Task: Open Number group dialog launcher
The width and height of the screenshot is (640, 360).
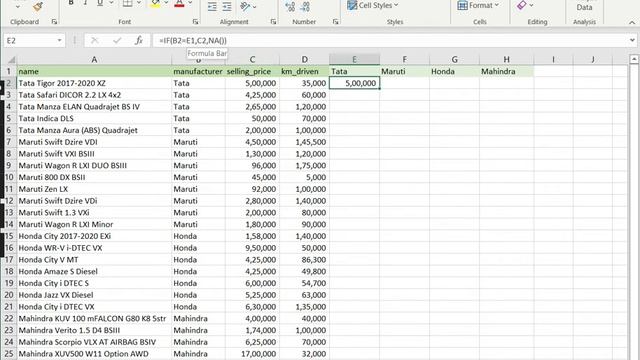Action: [336, 22]
